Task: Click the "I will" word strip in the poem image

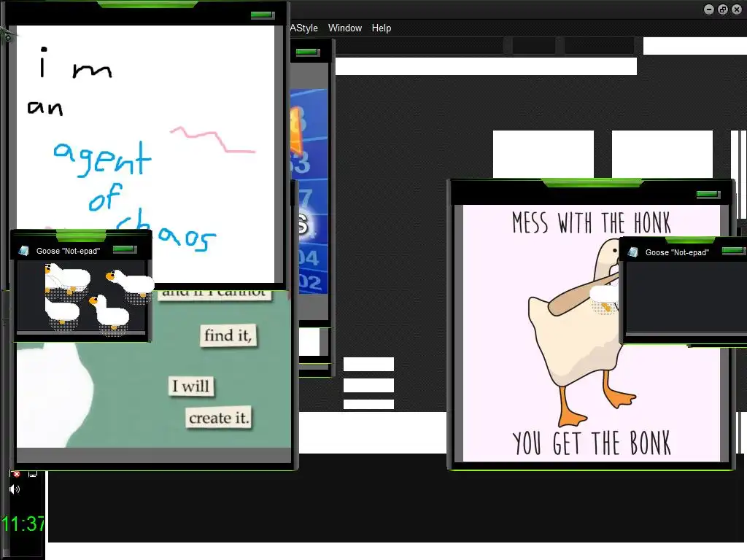Action: (191, 386)
